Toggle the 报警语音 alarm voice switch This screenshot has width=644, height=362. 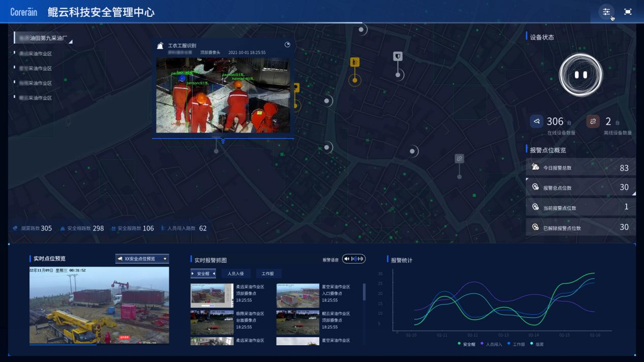[x=354, y=259]
